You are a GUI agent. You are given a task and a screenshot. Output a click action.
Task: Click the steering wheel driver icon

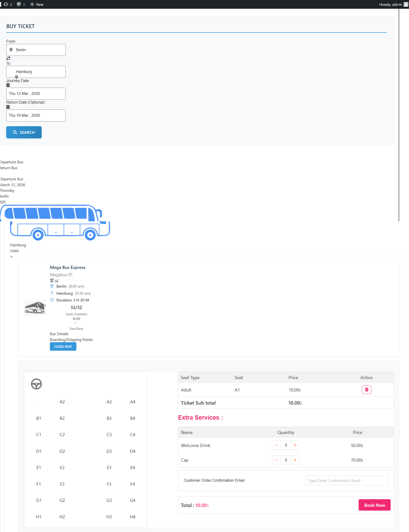(36, 384)
